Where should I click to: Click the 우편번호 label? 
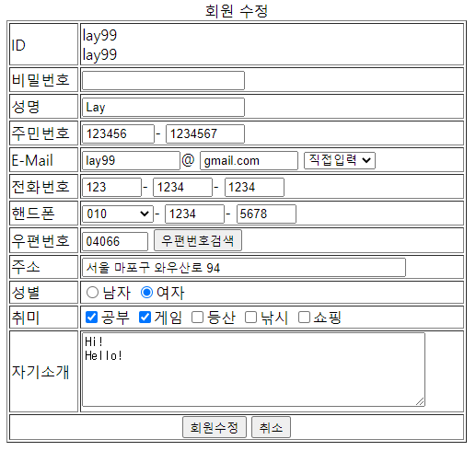point(41,240)
